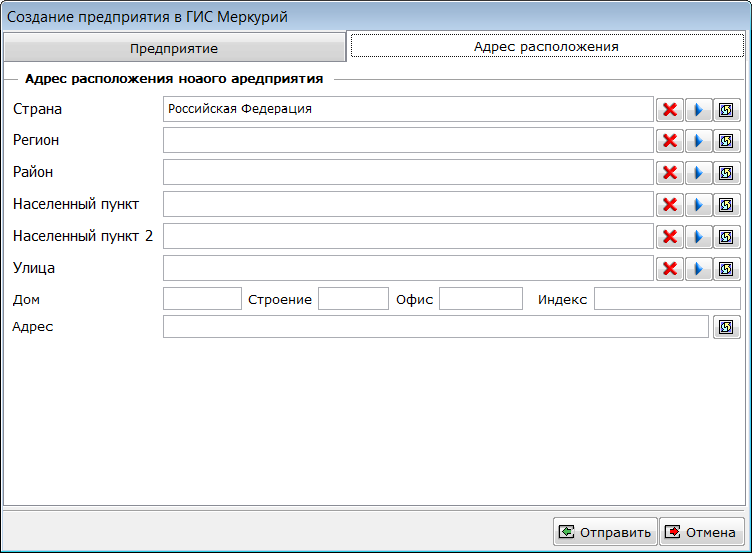Clear Населенный пункт 2 with red X
The height and width of the screenshot is (553, 752).
670,236
